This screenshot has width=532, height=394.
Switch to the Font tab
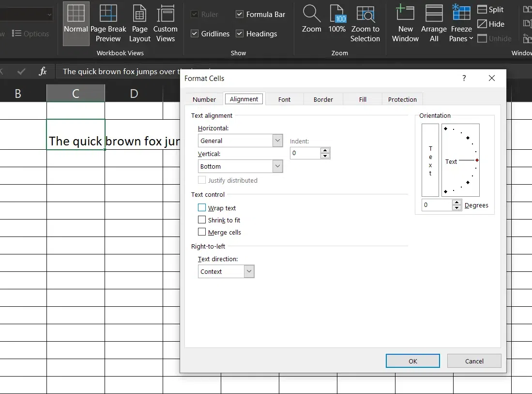pyautogui.click(x=284, y=99)
